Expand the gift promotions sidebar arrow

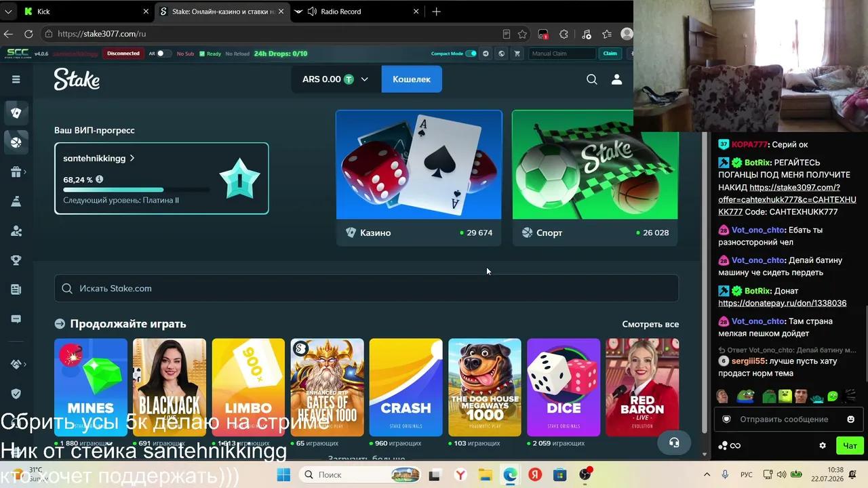tap(26, 172)
